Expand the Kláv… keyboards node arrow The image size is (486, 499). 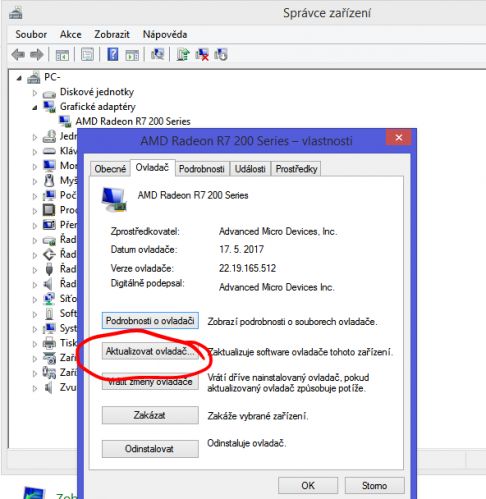point(35,152)
